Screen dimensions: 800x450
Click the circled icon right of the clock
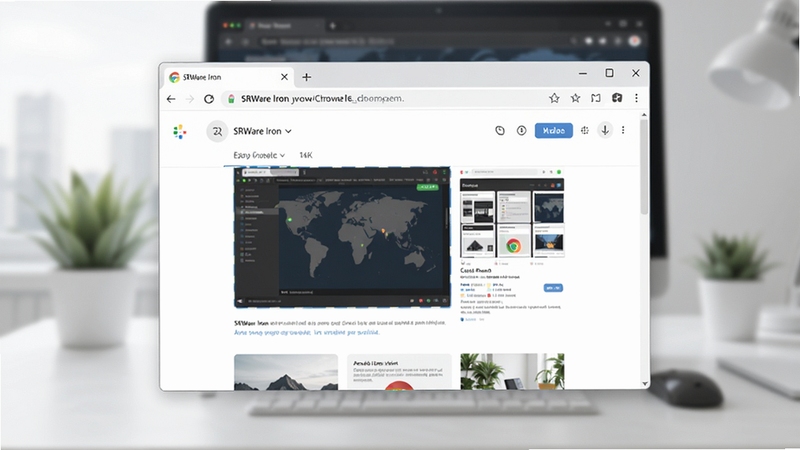click(521, 131)
